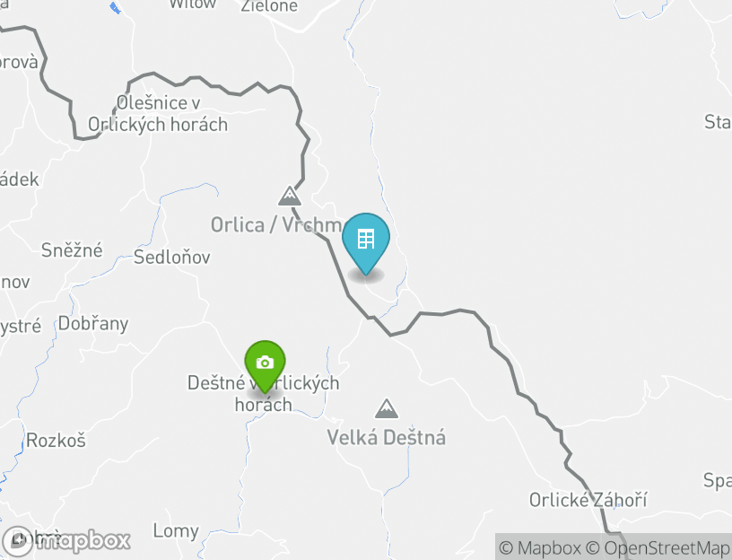Click the Orlické Záhoří town label
Screen dimensions: 732x560
588,500
